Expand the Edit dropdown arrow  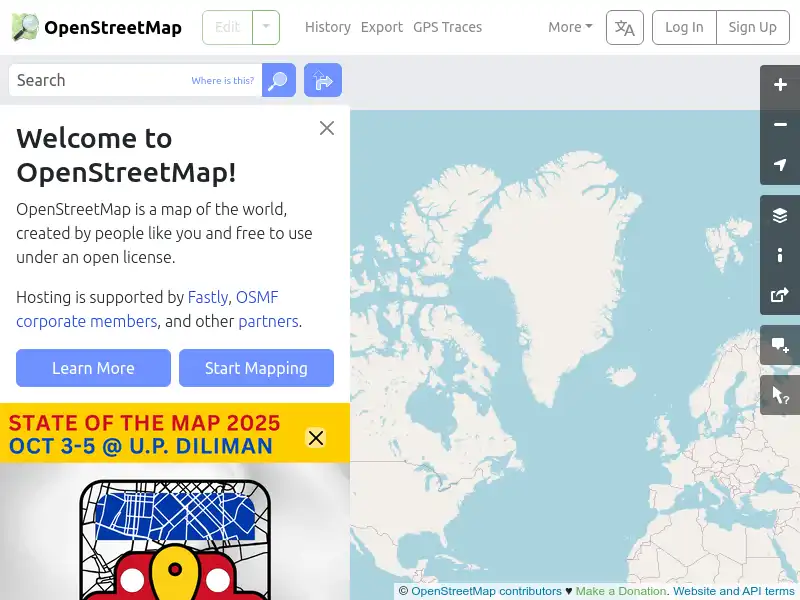tap(265, 27)
